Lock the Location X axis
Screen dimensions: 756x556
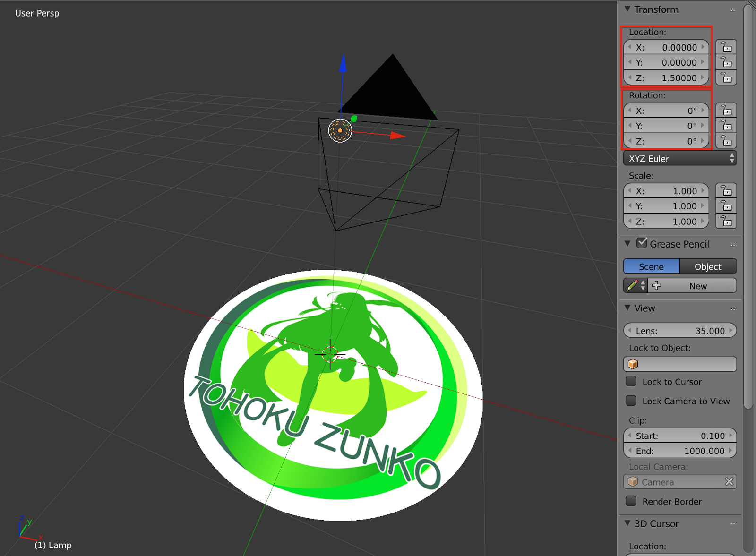coord(726,47)
